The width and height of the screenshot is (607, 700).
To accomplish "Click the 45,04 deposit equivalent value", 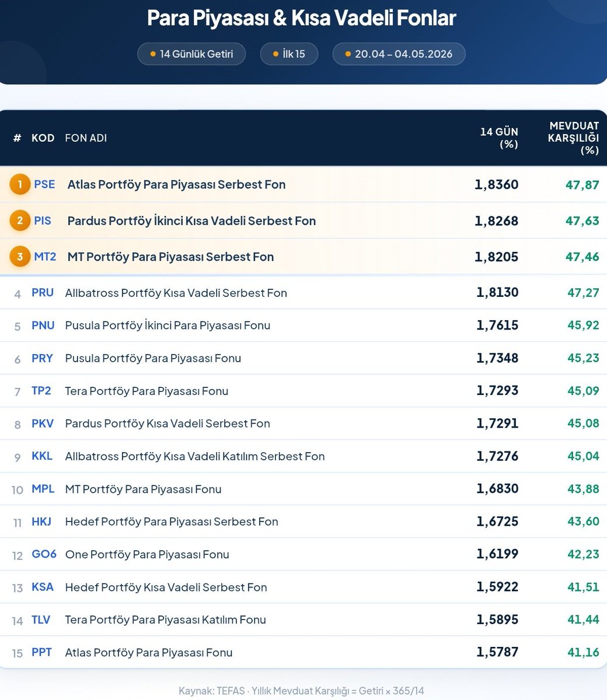I will click(x=584, y=456).
